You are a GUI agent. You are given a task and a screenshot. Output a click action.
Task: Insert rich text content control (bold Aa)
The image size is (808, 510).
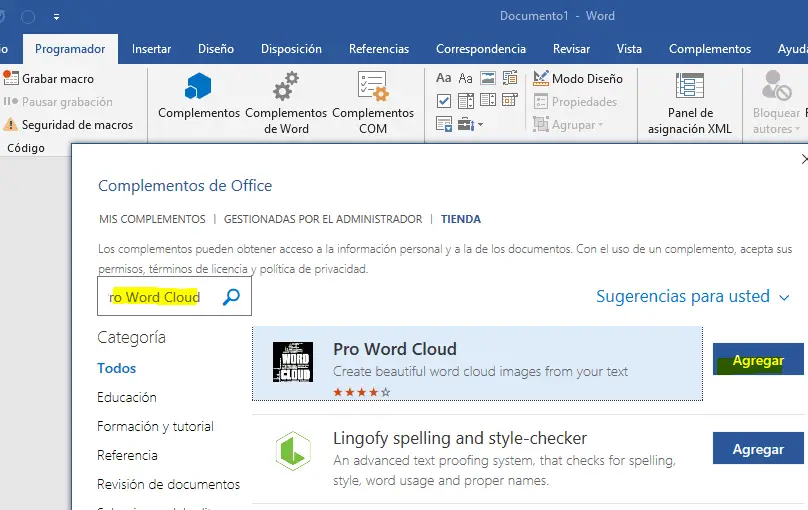(x=443, y=78)
